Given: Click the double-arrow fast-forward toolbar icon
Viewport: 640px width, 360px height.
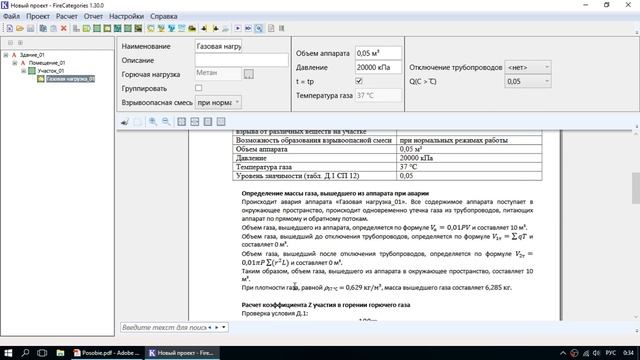Looking at the screenshot, I should pos(248,29).
